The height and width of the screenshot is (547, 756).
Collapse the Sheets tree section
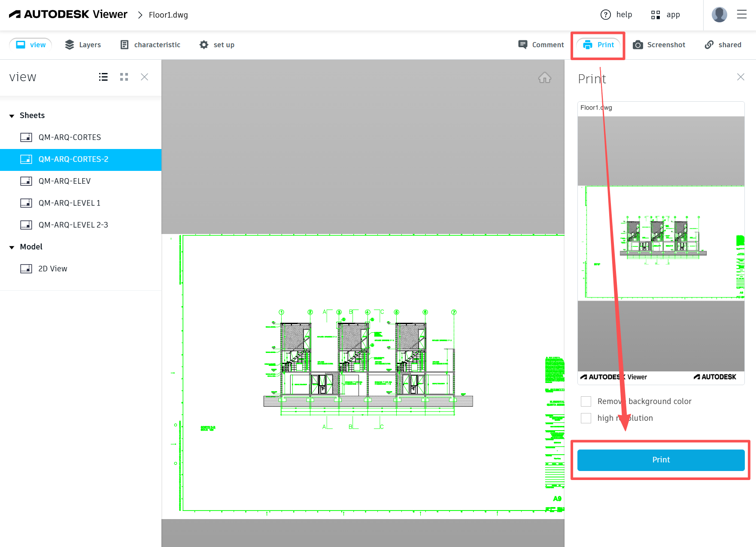12,115
